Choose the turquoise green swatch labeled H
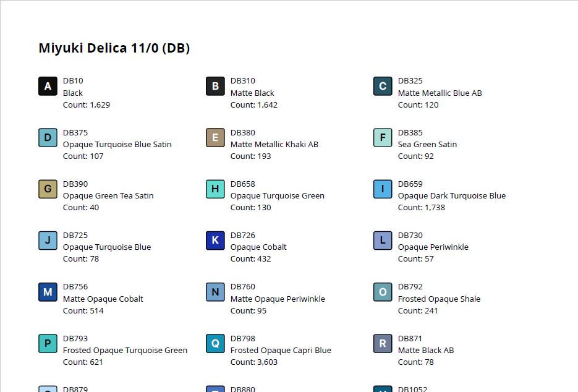The width and height of the screenshot is (578, 392). click(215, 189)
